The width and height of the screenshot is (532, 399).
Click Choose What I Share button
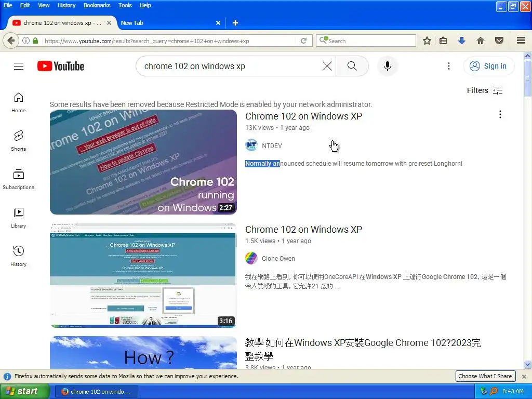point(485,376)
